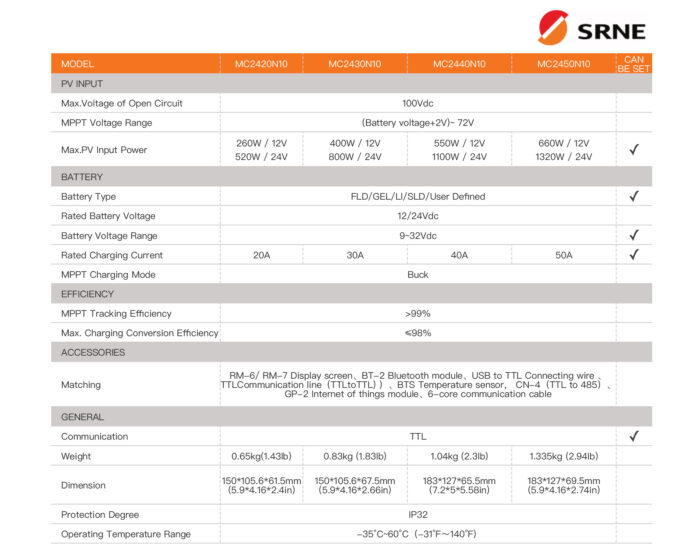
Task: Select the MC2420N10 column header
Action: tap(262, 64)
